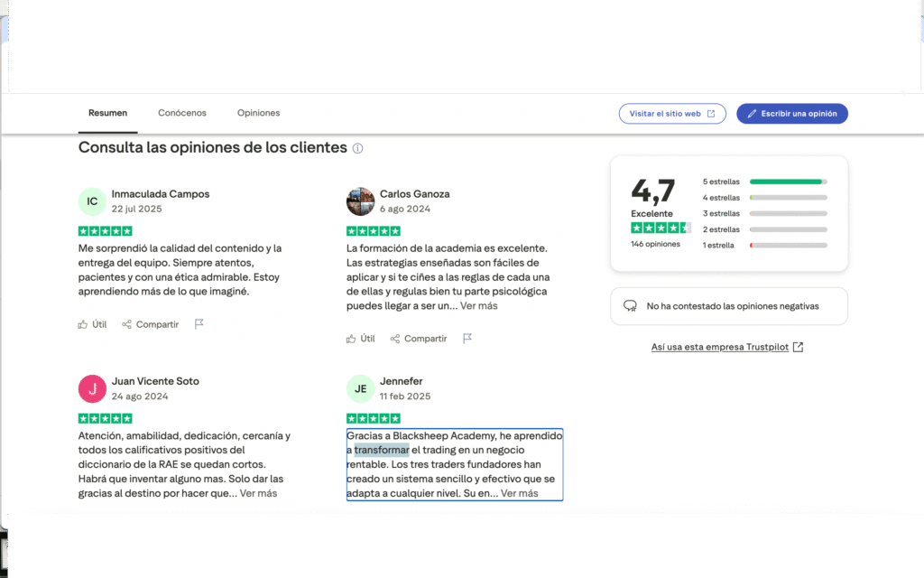Click Juan Vicente Soto five-star rating

105,419
